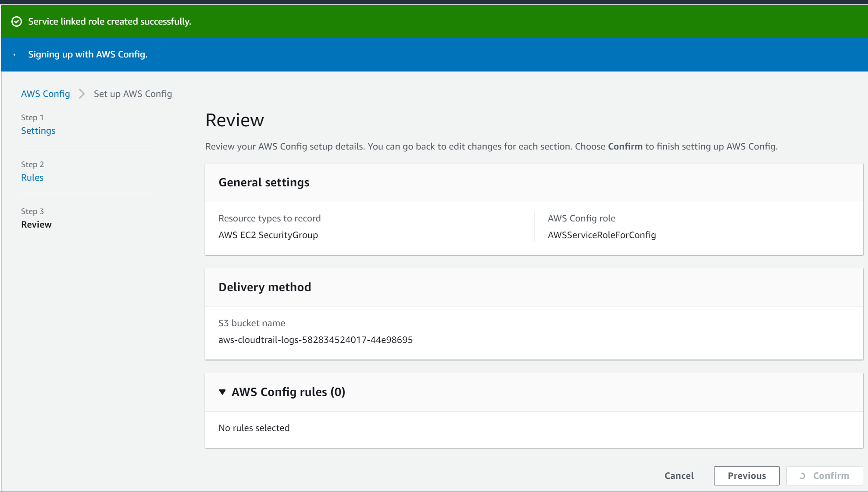The width and height of the screenshot is (868, 492).
Task: Collapse the AWS Config rules section
Action: pyautogui.click(x=222, y=392)
